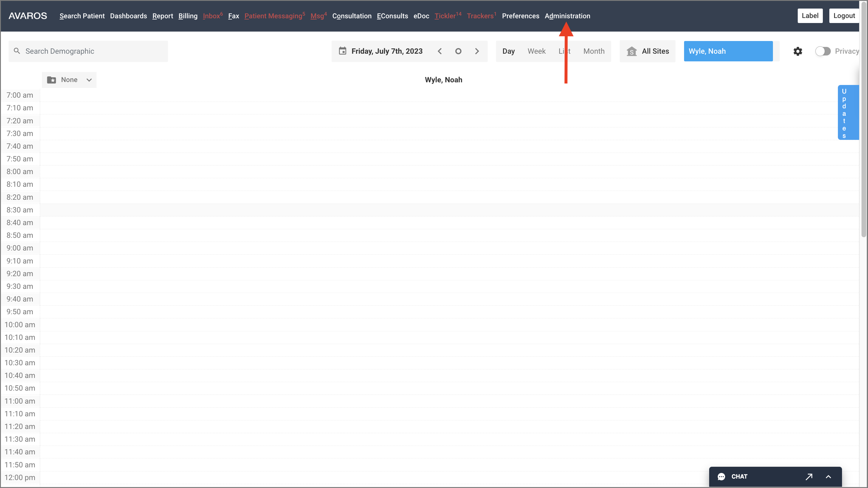Open the Msg link with 4 messages
868x488 pixels.
tap(319, 16)
